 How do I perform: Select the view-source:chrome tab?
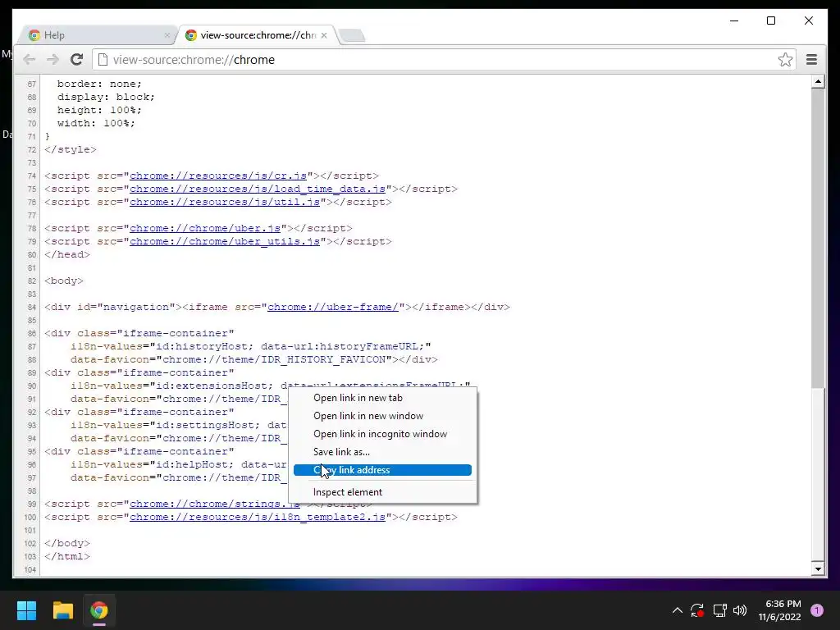pyautogui.click(x=257, y=35)
